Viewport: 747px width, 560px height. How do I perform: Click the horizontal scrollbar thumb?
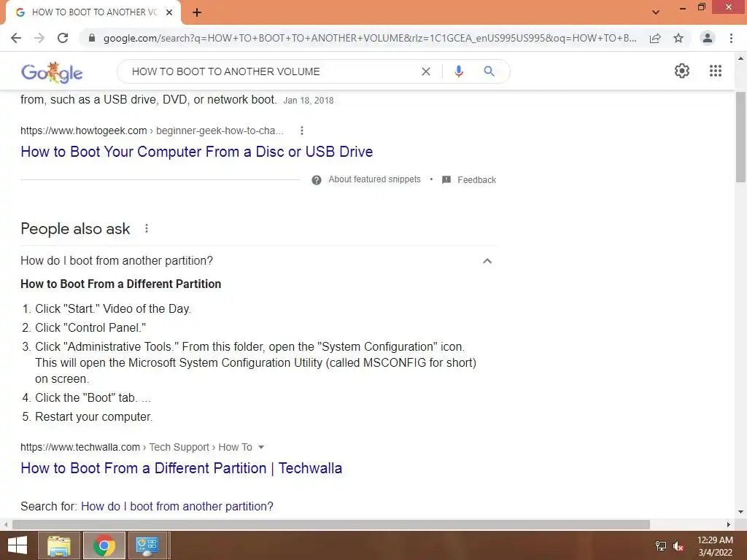pos(331,525)
